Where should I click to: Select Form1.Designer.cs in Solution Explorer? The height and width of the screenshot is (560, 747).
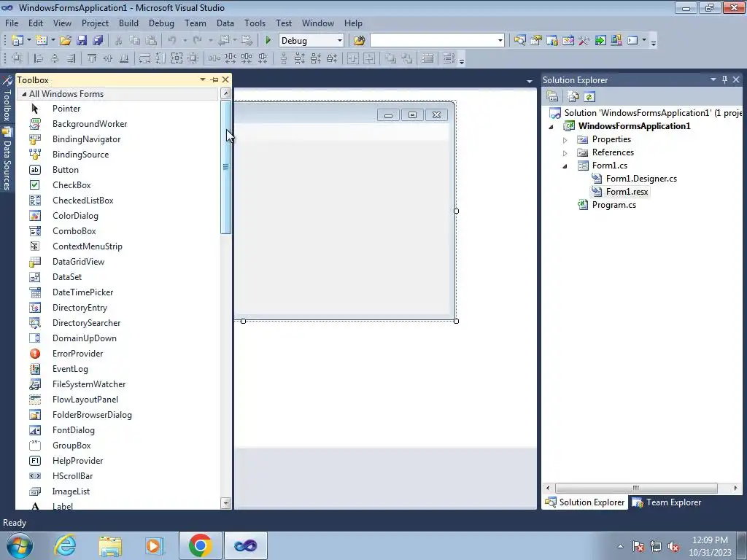641,179
